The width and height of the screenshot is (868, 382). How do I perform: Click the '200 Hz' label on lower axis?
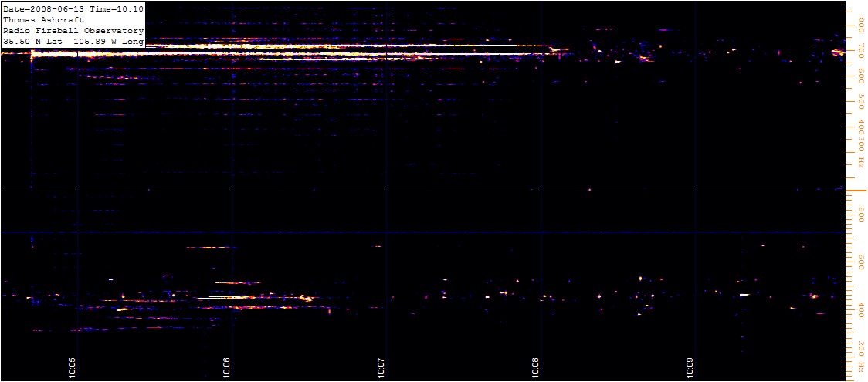click(x=861, y=357)
